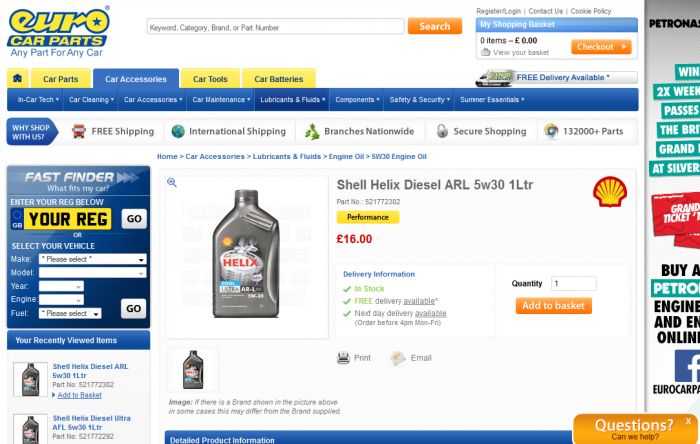Switch to the Car Tools tab
700x444 pixels.
[x=210, y=79]
